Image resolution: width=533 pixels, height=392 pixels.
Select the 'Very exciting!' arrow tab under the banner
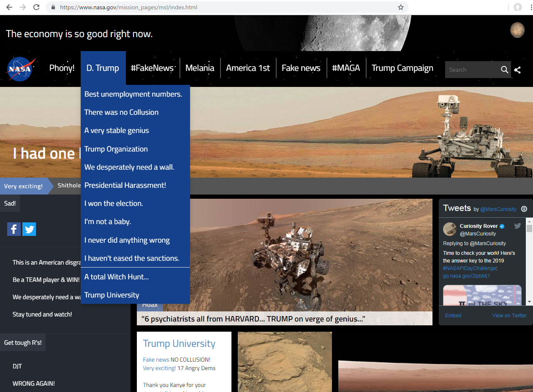pos(26,186)
